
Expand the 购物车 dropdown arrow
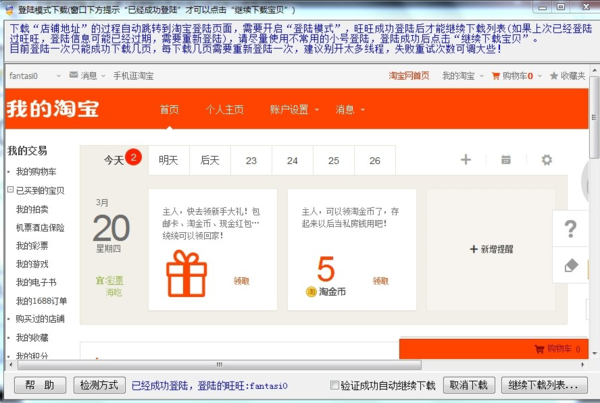pyautogui.click(x=540, y=76)
